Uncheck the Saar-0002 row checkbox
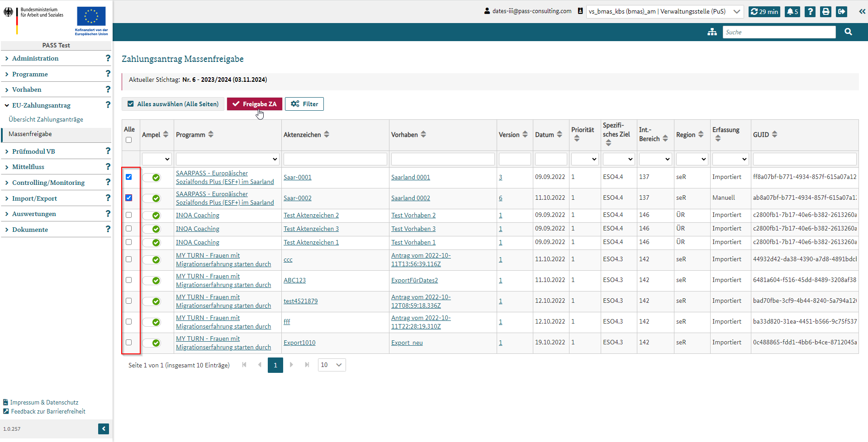Viewport: 868px width, 442px height. pyautogui.click(x=129, y=198)
